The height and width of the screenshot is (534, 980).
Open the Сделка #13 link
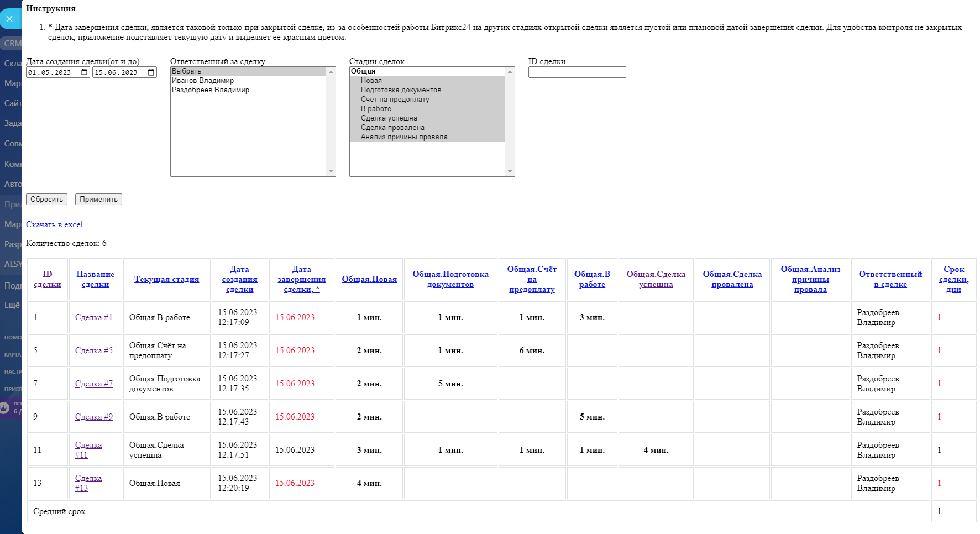coord(88,483)
